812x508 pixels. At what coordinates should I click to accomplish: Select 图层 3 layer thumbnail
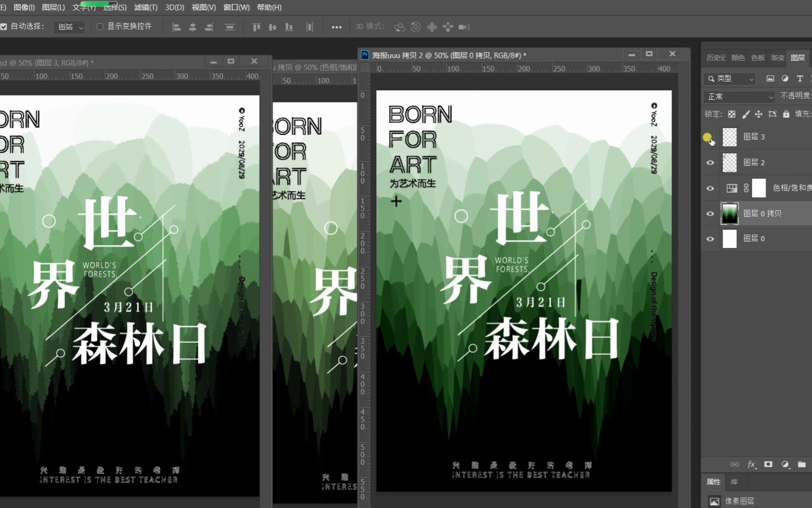click(x=729, y=137)
